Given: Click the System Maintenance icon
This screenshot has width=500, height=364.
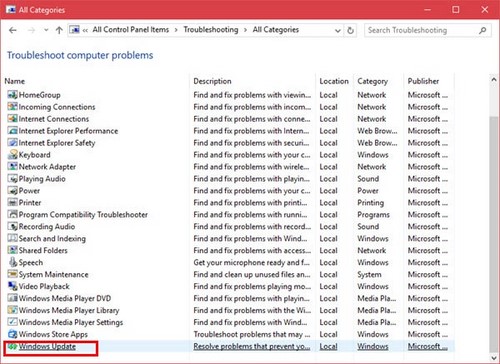Looking at the screenshot, I should [x=12, y=274].
